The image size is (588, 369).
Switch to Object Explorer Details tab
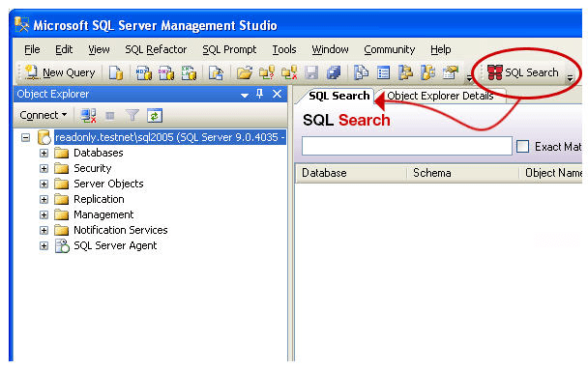[440, 96]
